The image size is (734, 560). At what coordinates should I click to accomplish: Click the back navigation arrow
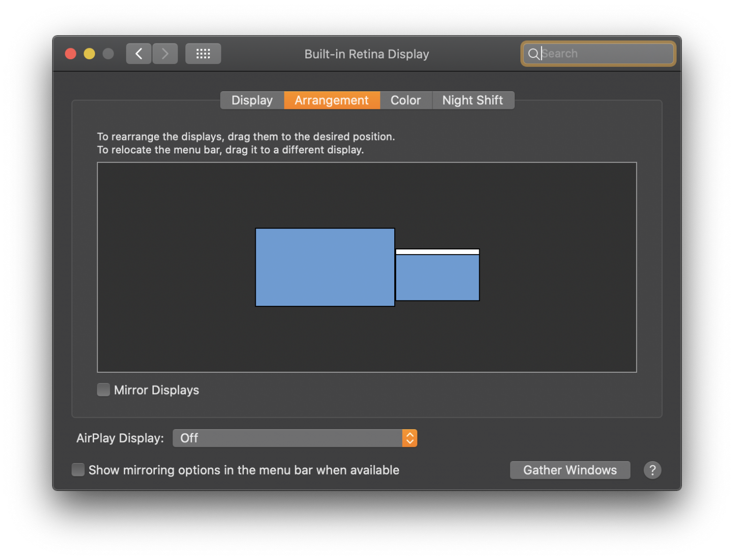(x=138, y=54)
